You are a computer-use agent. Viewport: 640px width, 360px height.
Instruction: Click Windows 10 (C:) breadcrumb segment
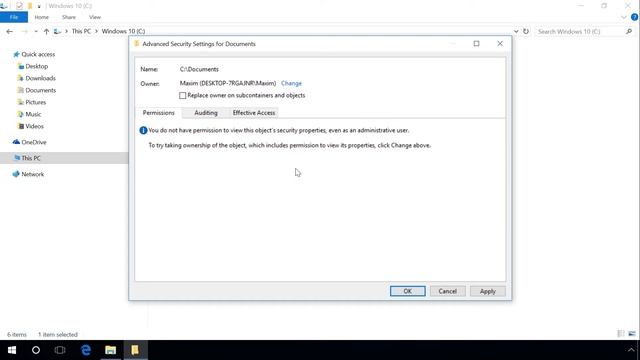pyautogui.click(x=123, y=31)
